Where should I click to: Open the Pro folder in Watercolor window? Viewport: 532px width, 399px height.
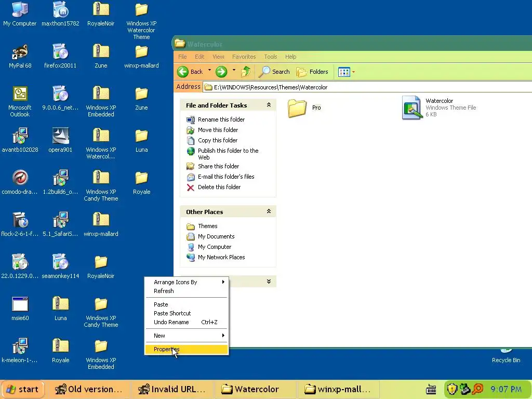(x=304, y=108)
